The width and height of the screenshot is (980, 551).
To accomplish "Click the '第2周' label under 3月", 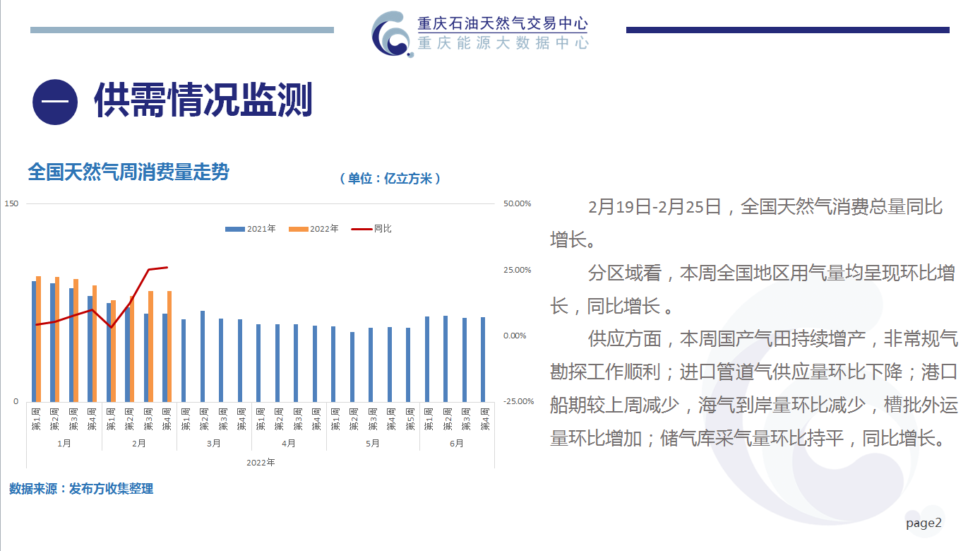I will pyautogui.click(x=204, y=419).
